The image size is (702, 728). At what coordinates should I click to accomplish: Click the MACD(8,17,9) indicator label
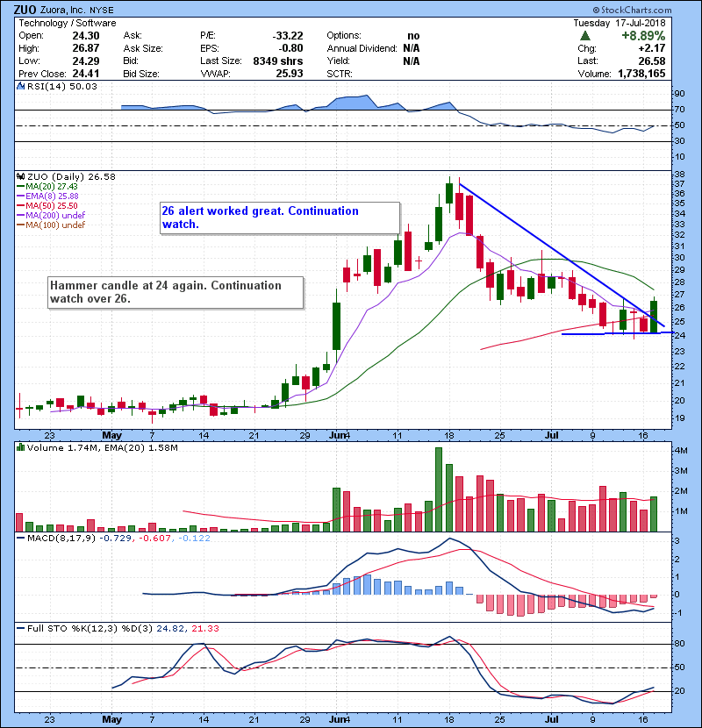coord(62,539)
